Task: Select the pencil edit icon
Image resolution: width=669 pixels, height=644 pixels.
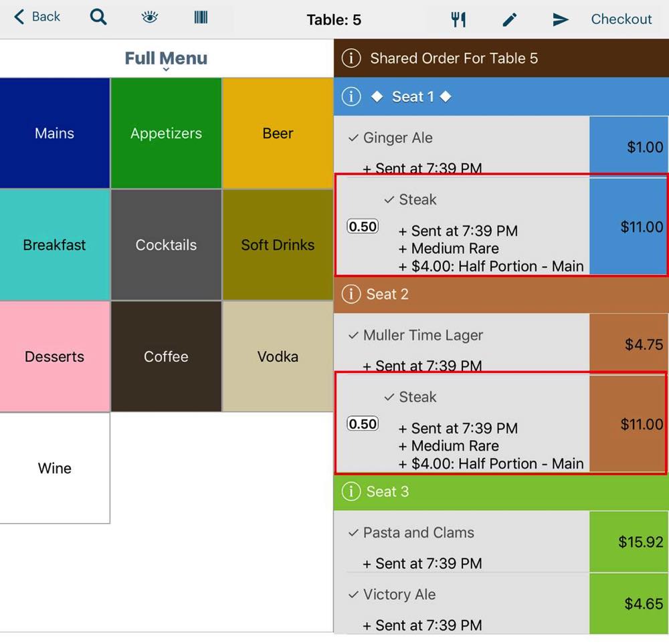Action: pyautogui.click(x=510, y=19)
